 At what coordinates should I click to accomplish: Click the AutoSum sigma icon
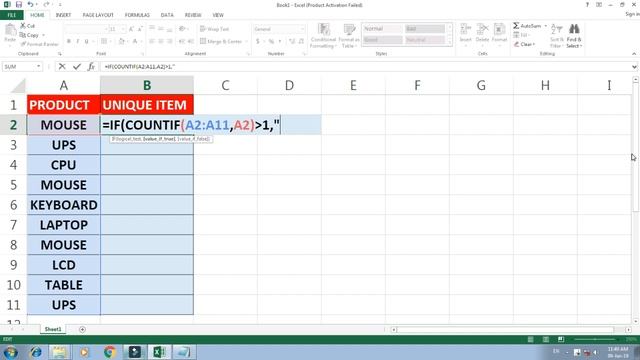(x=516, y=26)
